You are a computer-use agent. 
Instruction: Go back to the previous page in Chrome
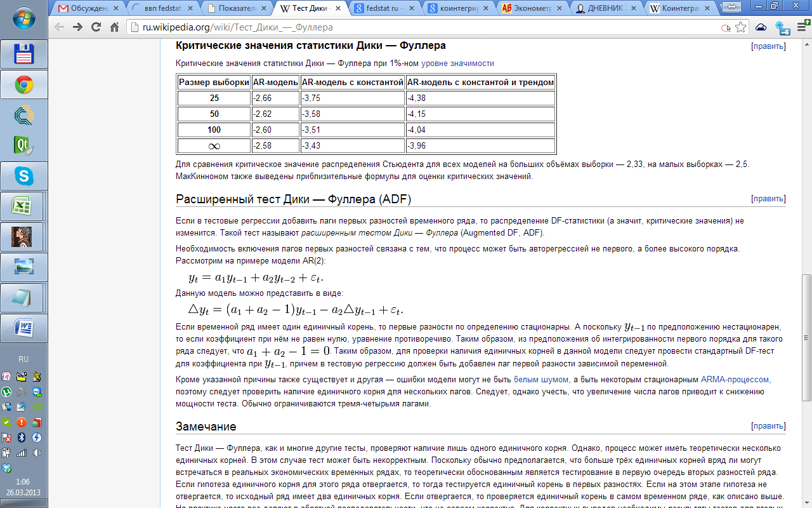59,27
